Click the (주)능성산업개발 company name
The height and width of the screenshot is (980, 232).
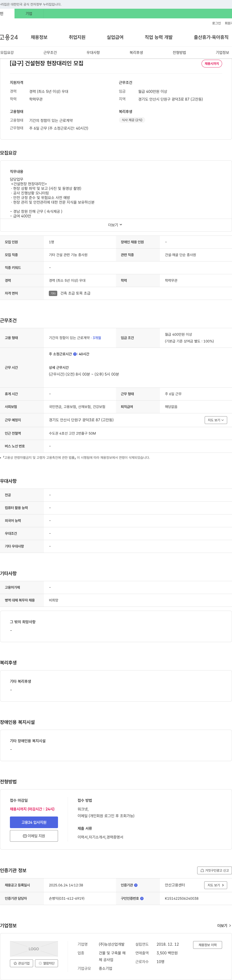[111, 944]
